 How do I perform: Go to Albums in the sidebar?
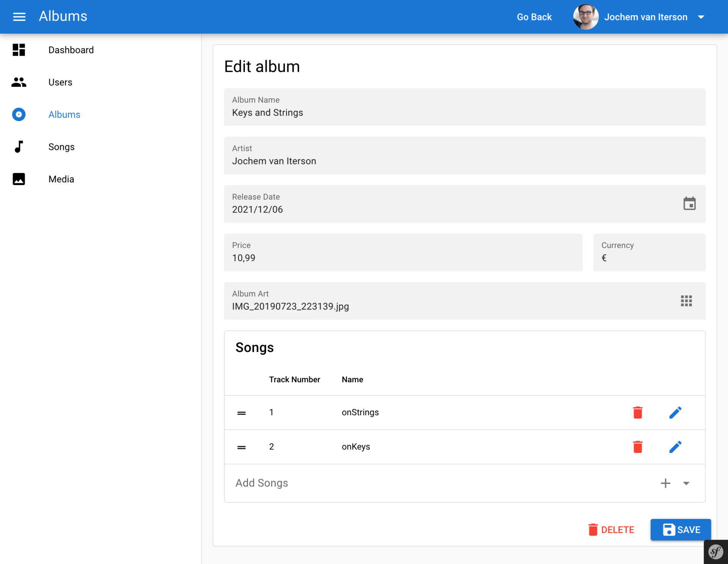tap(64, 114)
